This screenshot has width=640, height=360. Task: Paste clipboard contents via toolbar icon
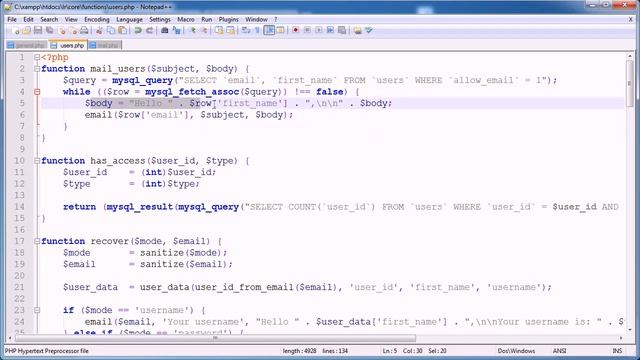122,31
